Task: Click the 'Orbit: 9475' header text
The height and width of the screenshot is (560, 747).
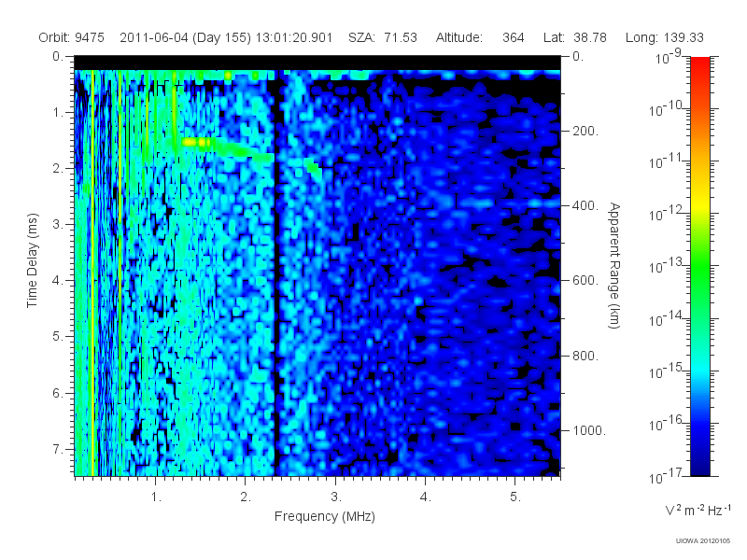Action: coord(72,37)
